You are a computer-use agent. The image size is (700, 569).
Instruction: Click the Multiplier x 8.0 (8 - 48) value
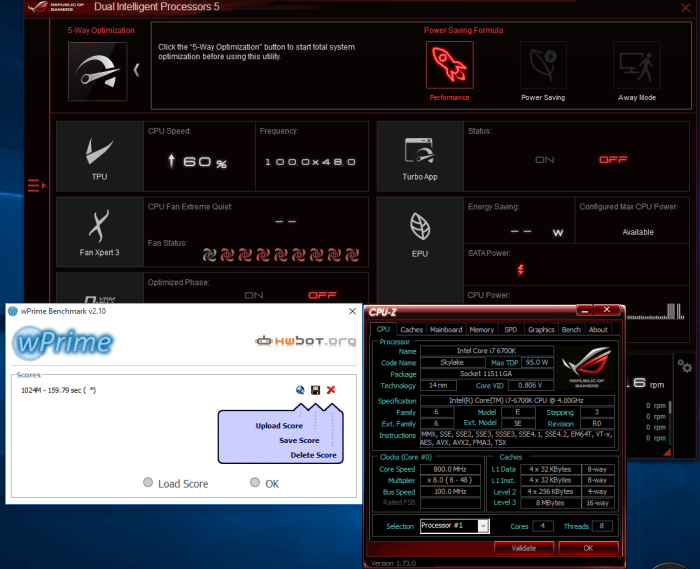coord(450,481)
